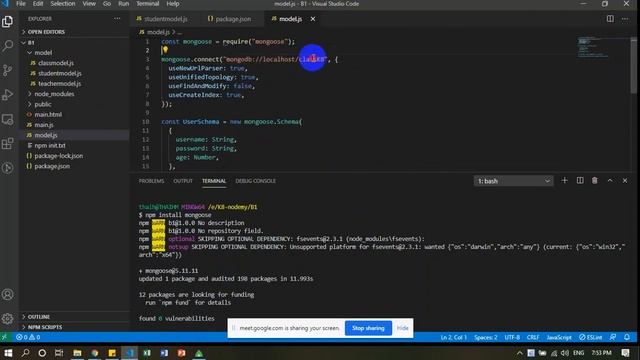Switch to the Output panel tab
Screen dimensions: 640x360
tap(183, 181)
